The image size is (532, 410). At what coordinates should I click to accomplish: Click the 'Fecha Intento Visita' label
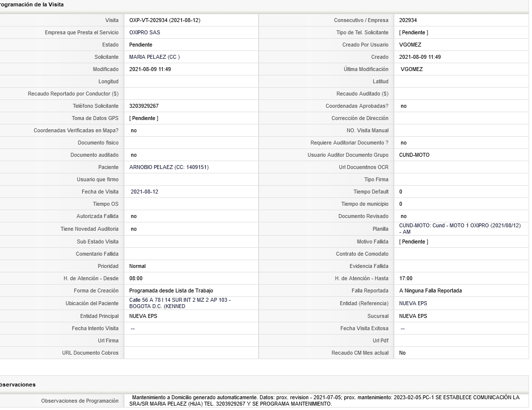click(96, 328)
